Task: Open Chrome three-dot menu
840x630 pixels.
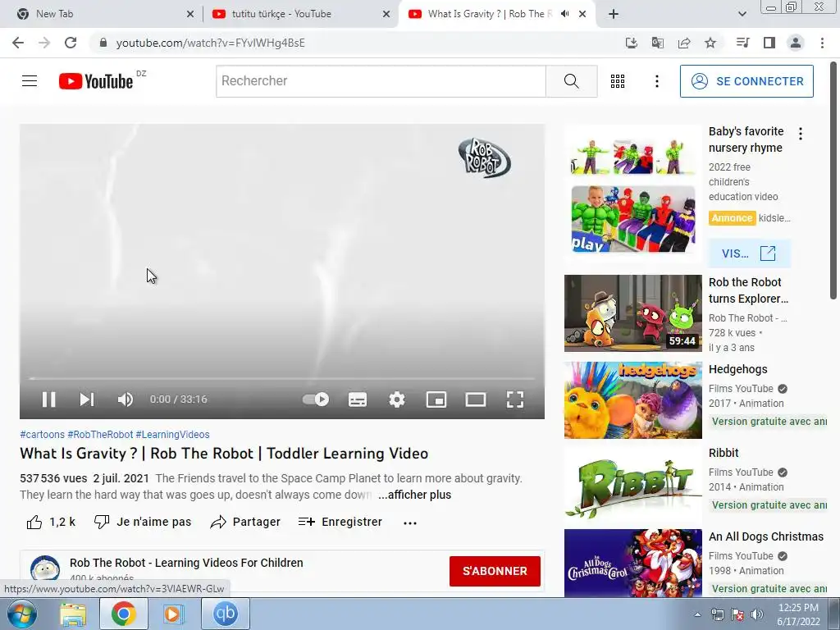Action: pos(822,43)
